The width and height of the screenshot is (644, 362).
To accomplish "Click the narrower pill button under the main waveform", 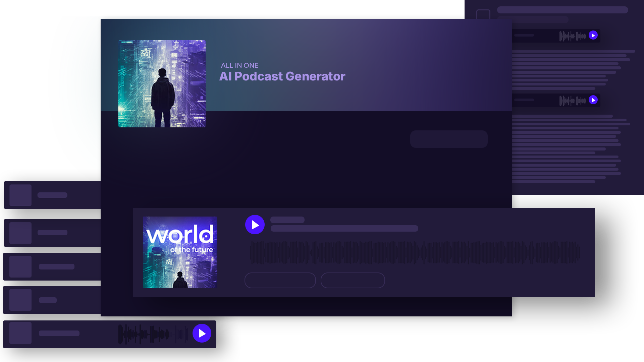I will click(353, 280).
